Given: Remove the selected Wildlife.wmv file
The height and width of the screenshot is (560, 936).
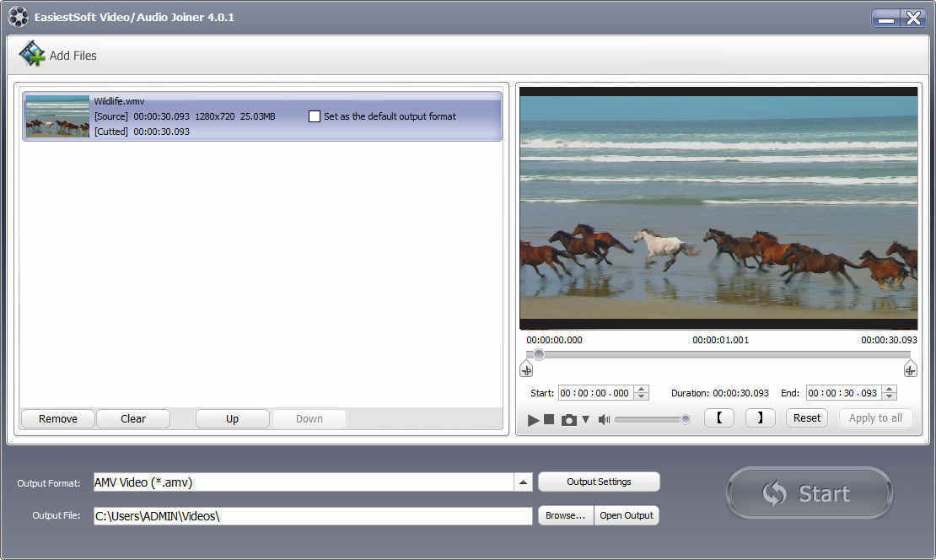Looking at the screenshot, I should (x=57, y=418).
